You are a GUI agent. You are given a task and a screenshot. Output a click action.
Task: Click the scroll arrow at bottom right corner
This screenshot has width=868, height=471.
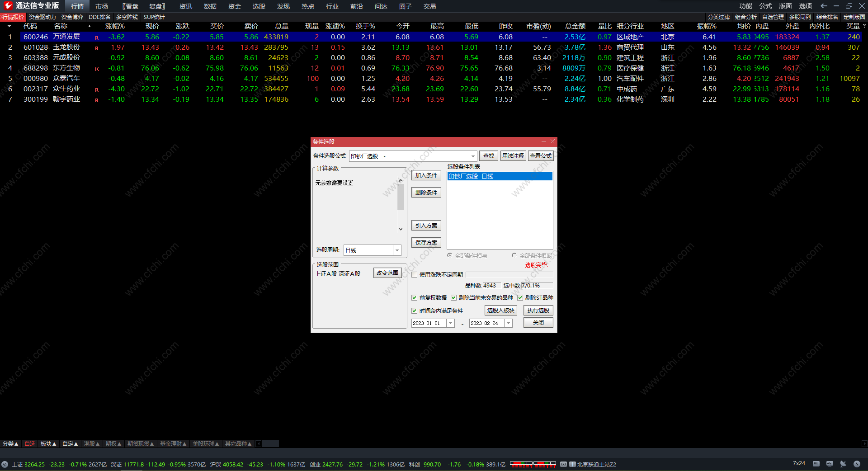[x=864, y=444]
